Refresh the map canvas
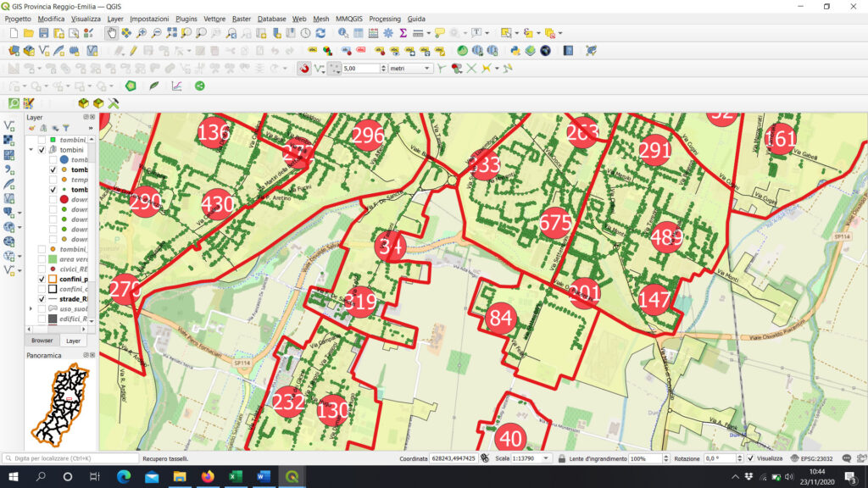 point(320,34)
